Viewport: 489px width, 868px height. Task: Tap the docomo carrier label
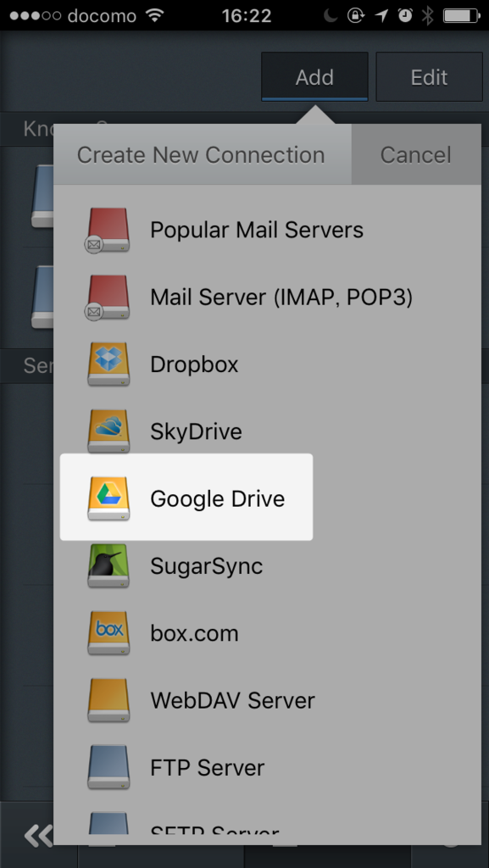pos(102,15)
